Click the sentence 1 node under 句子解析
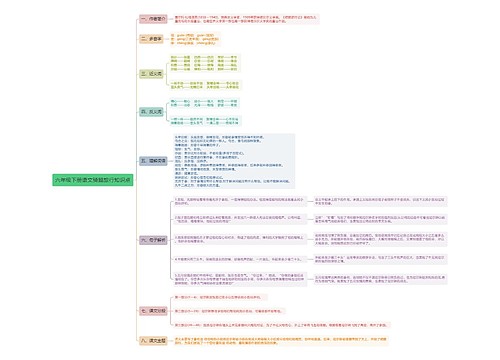The height and width of the screenshot is (360, 500). [x=240, y=201]
